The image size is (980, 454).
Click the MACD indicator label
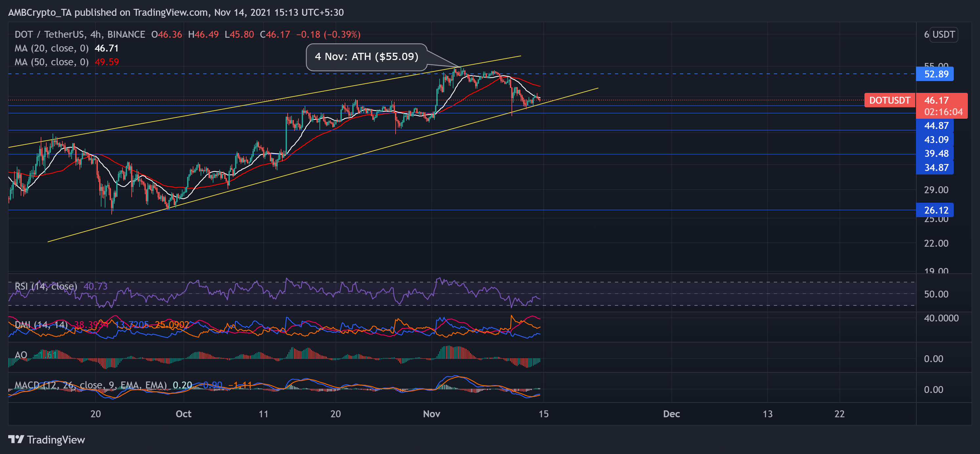coord(91,385)
